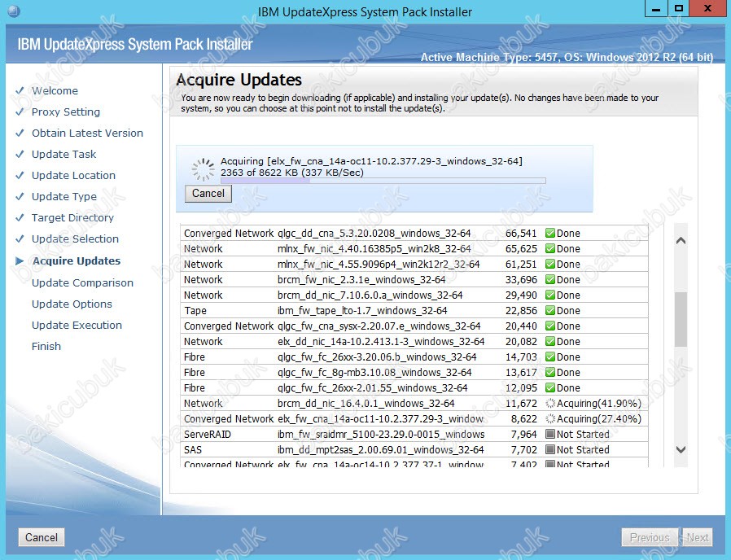Click the SAS category cell

point(193,449)
